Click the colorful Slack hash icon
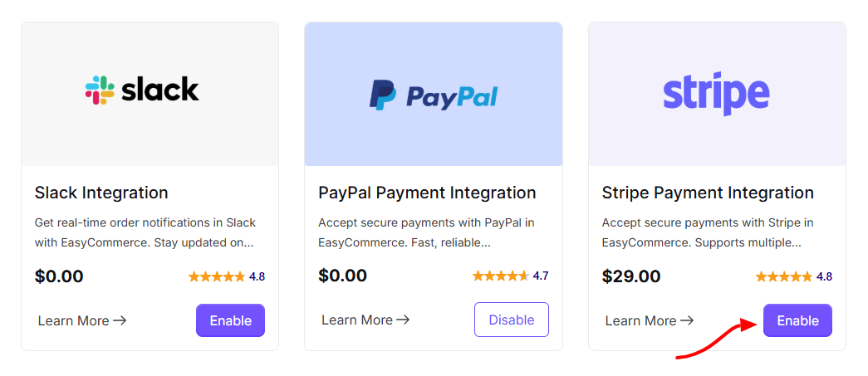The width and height of the screenshot is (868, 376). click(x=100, y=90)
